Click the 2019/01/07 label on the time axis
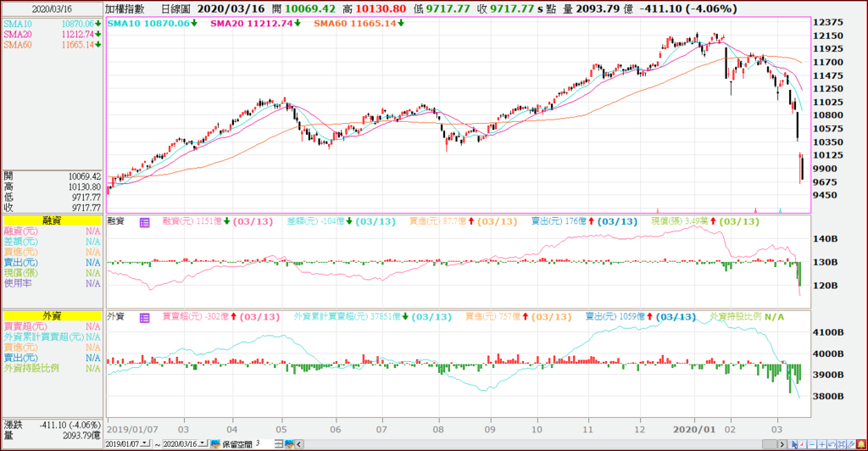868x451 pixels. [x=132, y=430]
